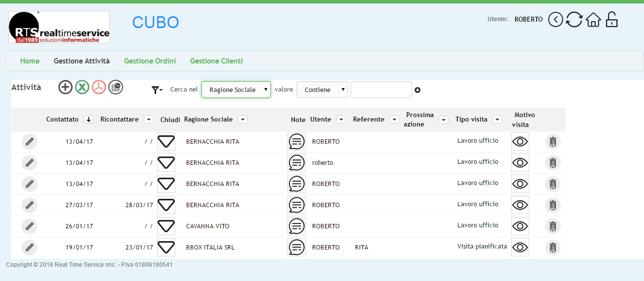This screenshot has width=644, height=281.
Task: Sort by Contattato arrow button
Action: (x=89, y=119)
